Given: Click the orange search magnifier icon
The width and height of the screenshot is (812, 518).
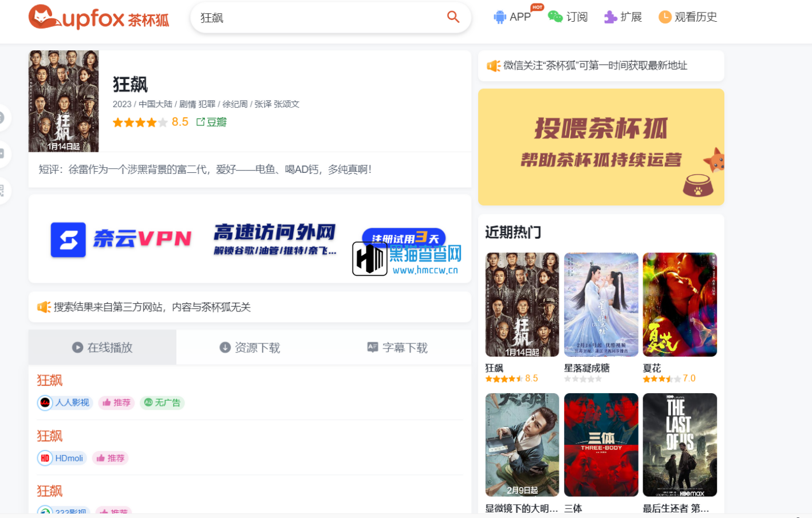Looking at the screenshot, I should click(x=453, y=17).
